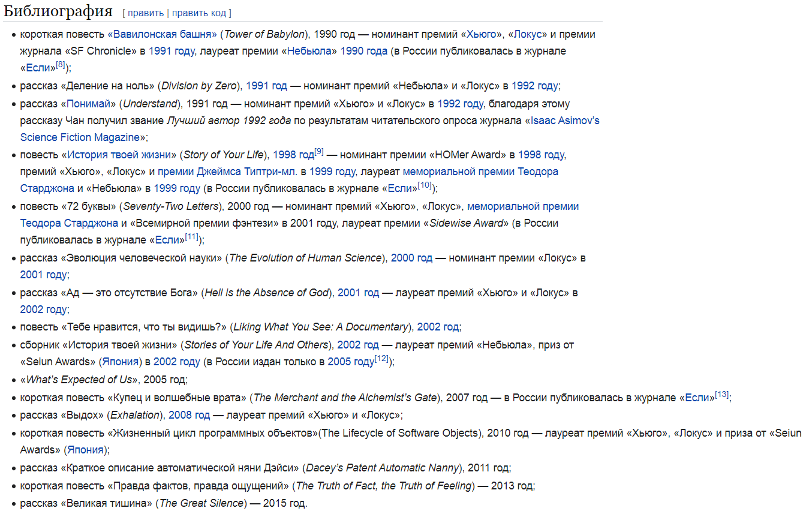This screenshot has width=812, height=517.
Task: Click the «Библиография» section heading
Action: [x=58, y=11]
